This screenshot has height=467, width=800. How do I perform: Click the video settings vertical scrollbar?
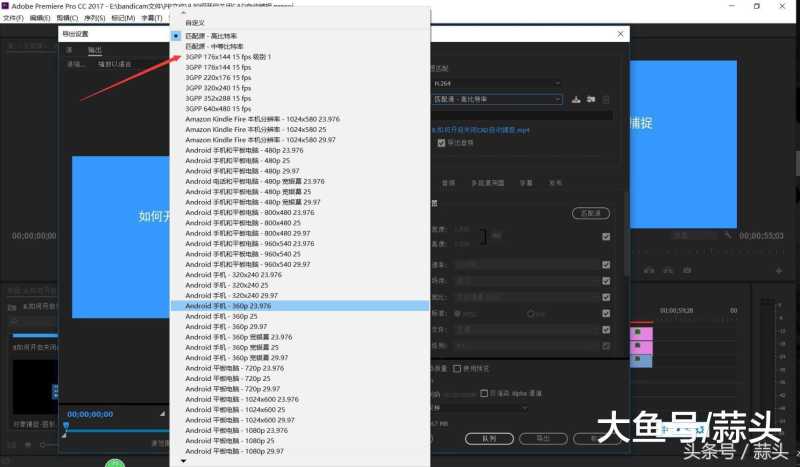tap(627, 234)
